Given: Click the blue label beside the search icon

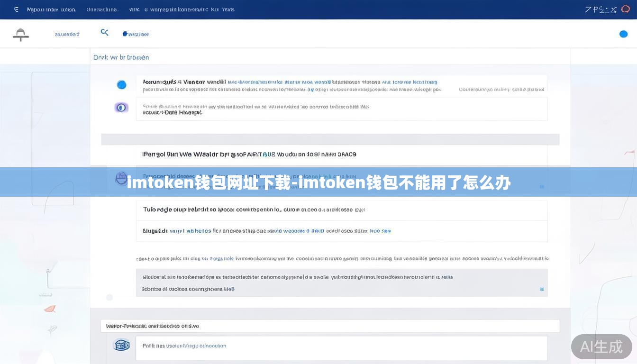Looking at the screenshot, I should pos(137,34).
